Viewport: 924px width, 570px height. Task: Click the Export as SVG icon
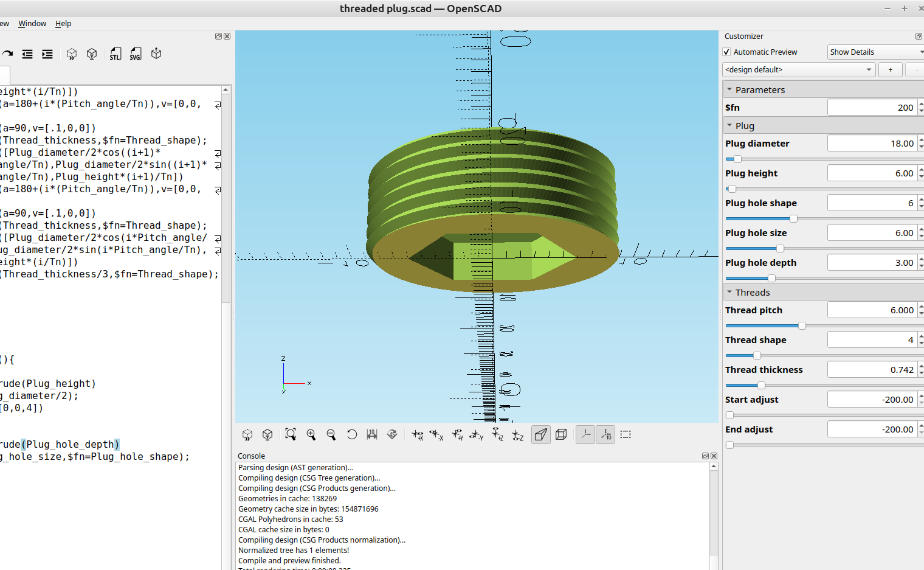136,54
